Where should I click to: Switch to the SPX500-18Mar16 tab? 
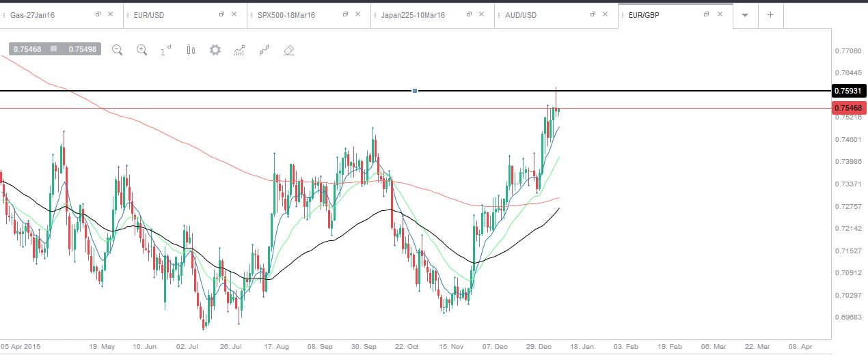309,15
